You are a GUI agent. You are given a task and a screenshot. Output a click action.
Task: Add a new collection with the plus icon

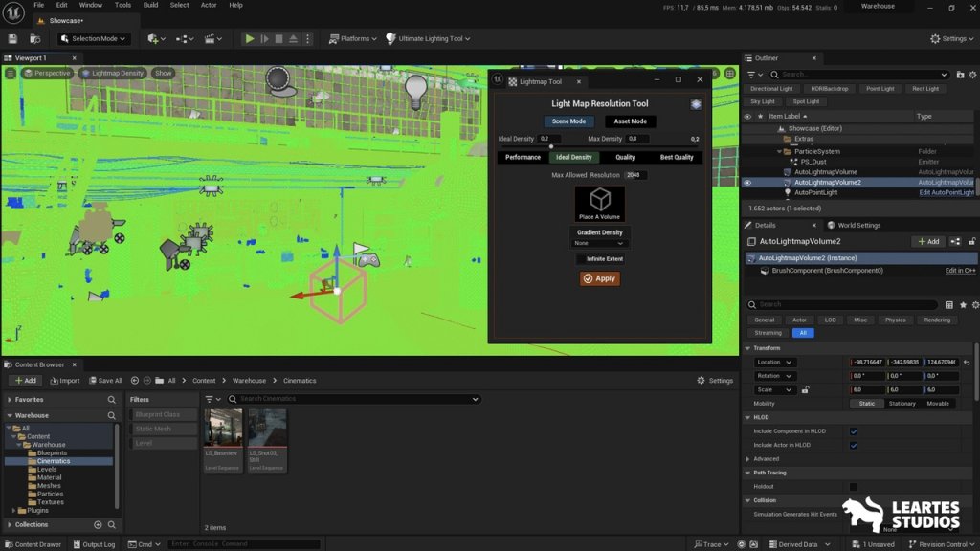pos(98,525)
